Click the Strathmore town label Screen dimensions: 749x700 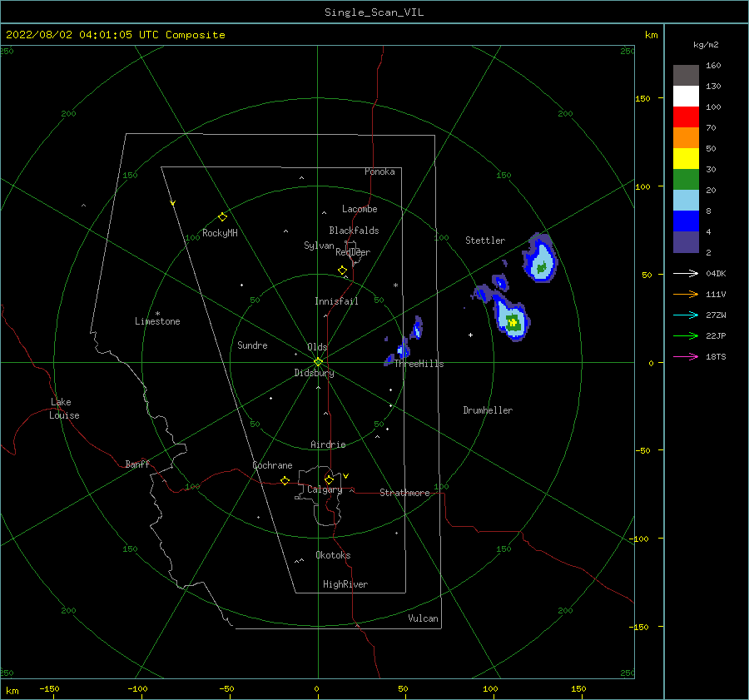tap(404, 493)
